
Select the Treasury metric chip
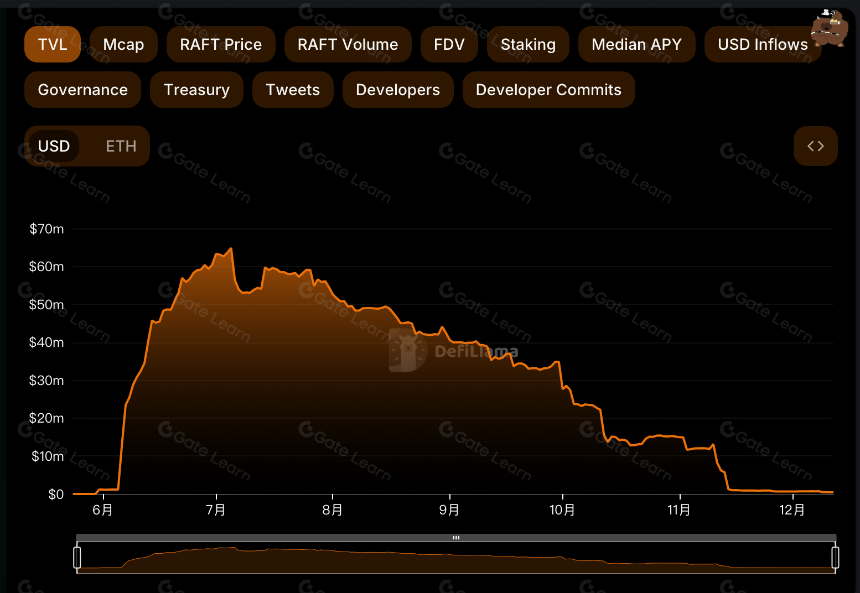pos(196,89)
